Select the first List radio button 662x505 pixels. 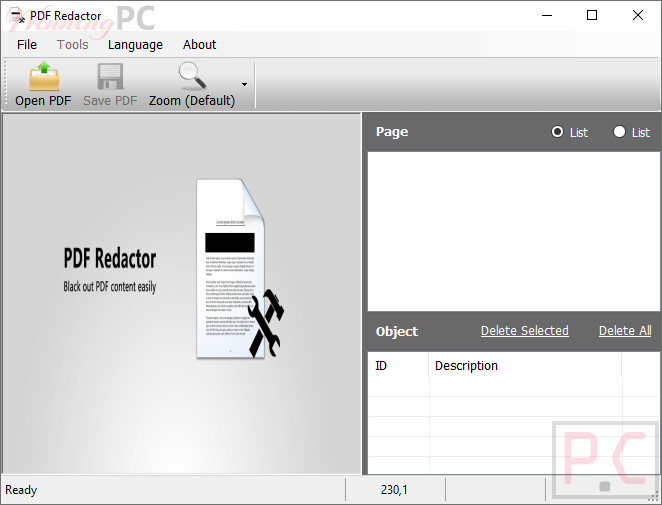pyautogui.click(x=557, y=132)
